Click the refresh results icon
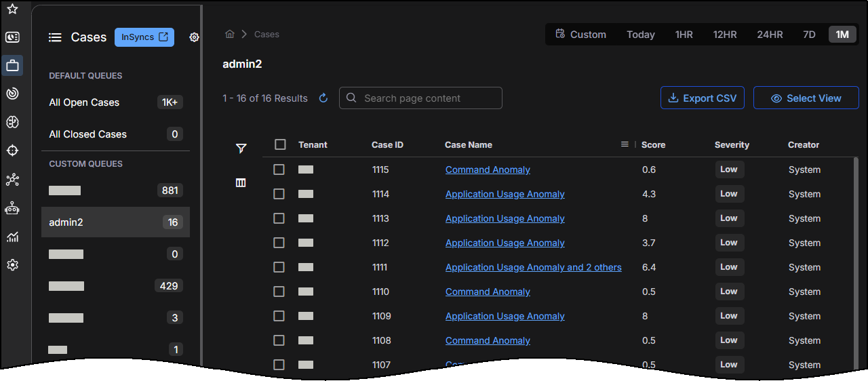 point(323,98)
